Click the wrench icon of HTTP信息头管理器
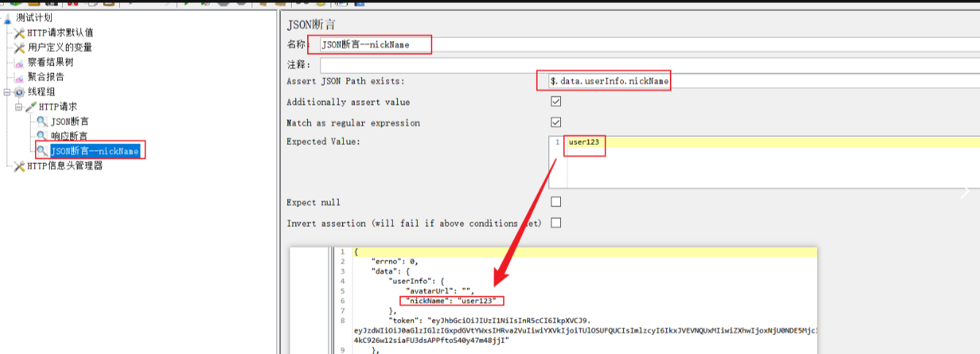Screen dimensions: 980x354 pos(20,166)
